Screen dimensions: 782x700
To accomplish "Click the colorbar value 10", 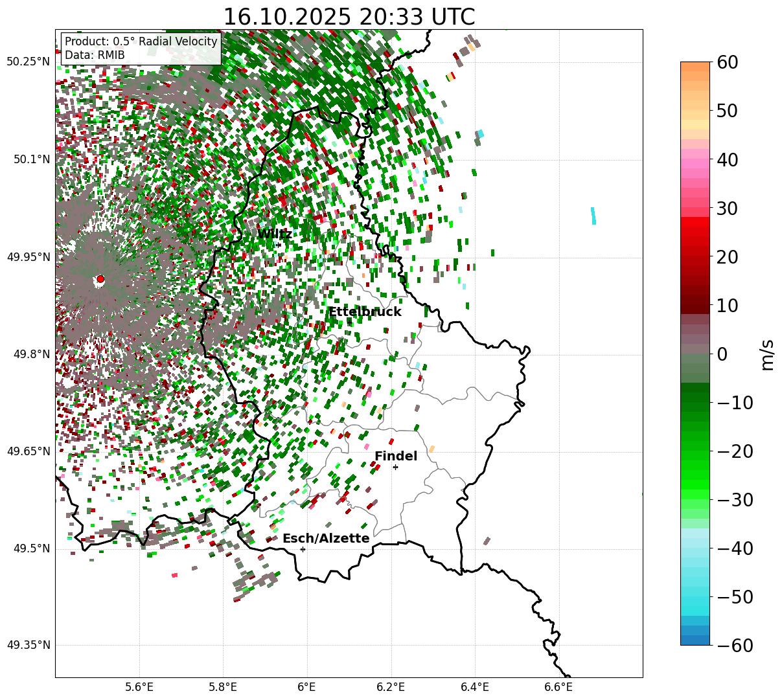I will 728,305.
